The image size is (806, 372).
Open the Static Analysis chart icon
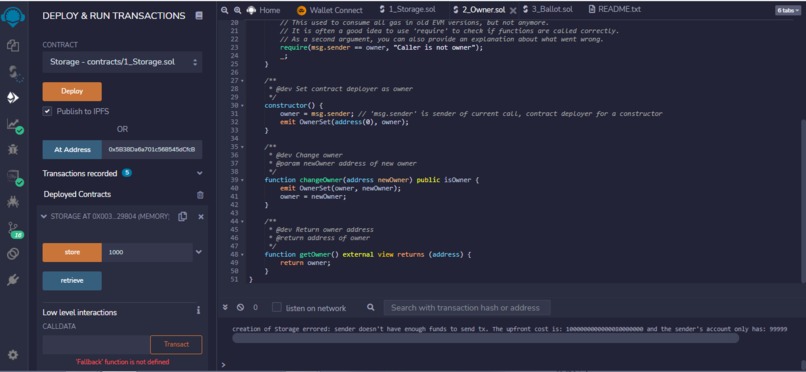14,125
